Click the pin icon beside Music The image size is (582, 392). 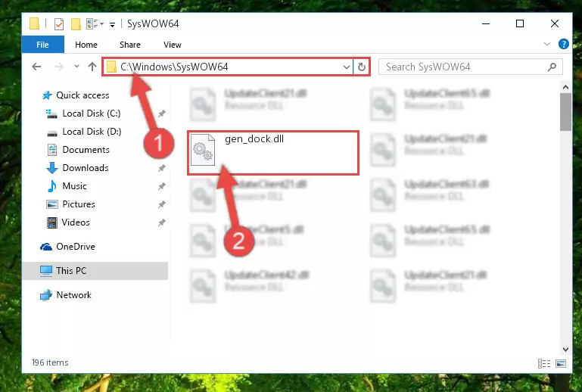pyautogui.click(x=161, y=186)
